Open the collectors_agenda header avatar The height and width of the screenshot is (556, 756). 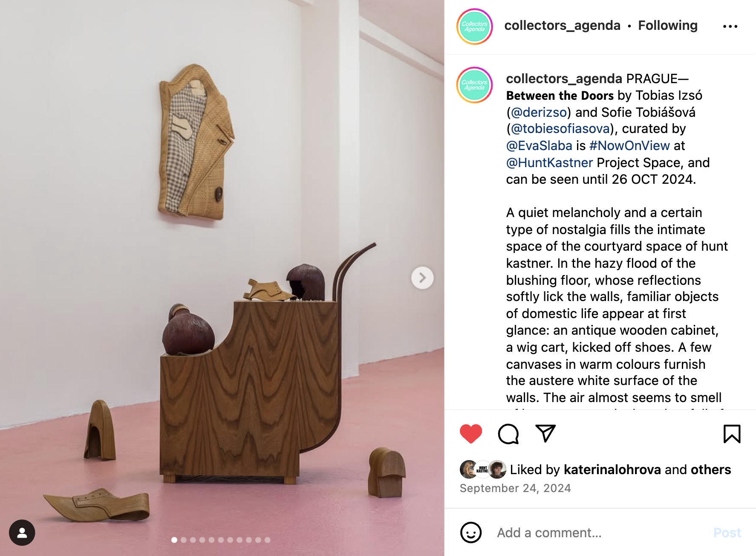click(475, 26)
